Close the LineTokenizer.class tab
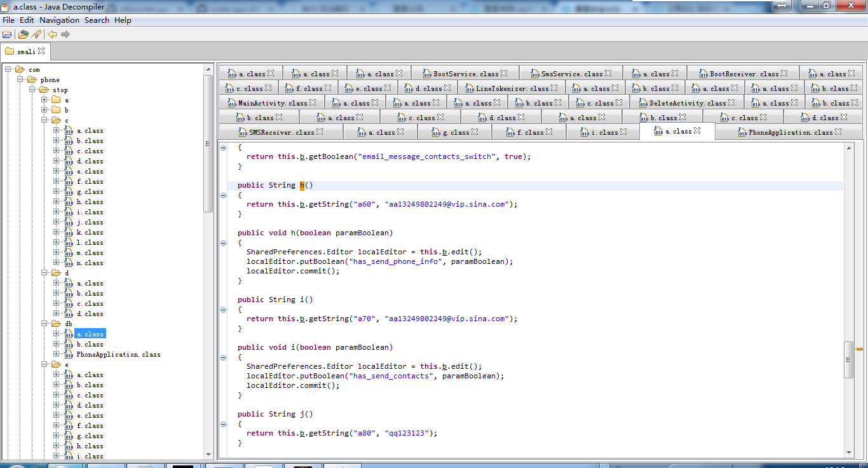The height and width of the screenshot is (468, 868). coord(554,88)
